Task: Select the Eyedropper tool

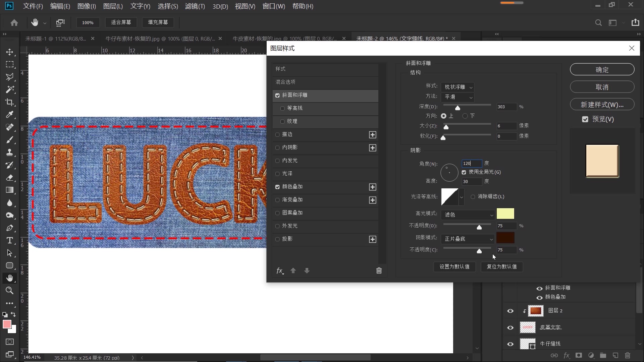Action: click(x=10, y=115)
